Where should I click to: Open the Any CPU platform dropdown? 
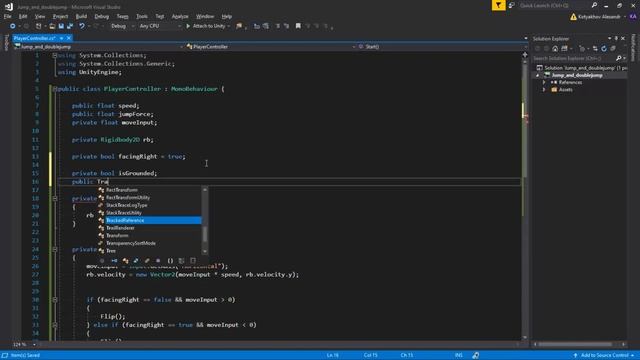tap(160, 26)
